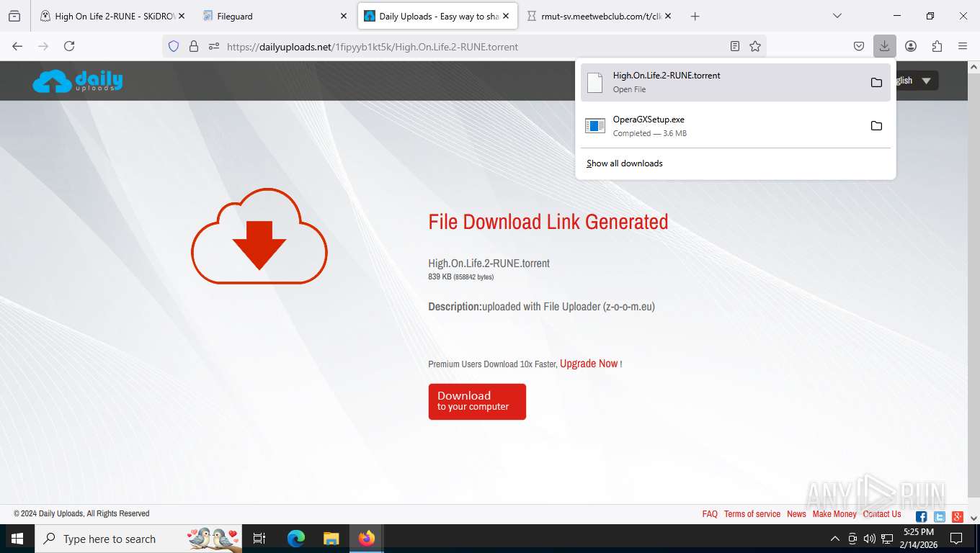The height and width of the screenshot is (553, 980).
Task: Click the Firefox View icon in tab bar
Action: [x=14, y=16]
